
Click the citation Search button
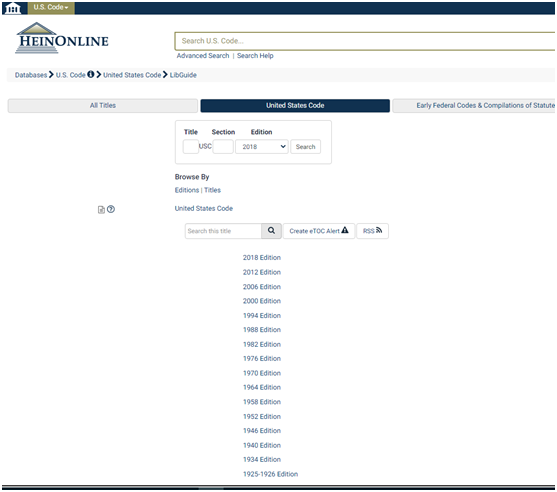[x=305, y=146]
